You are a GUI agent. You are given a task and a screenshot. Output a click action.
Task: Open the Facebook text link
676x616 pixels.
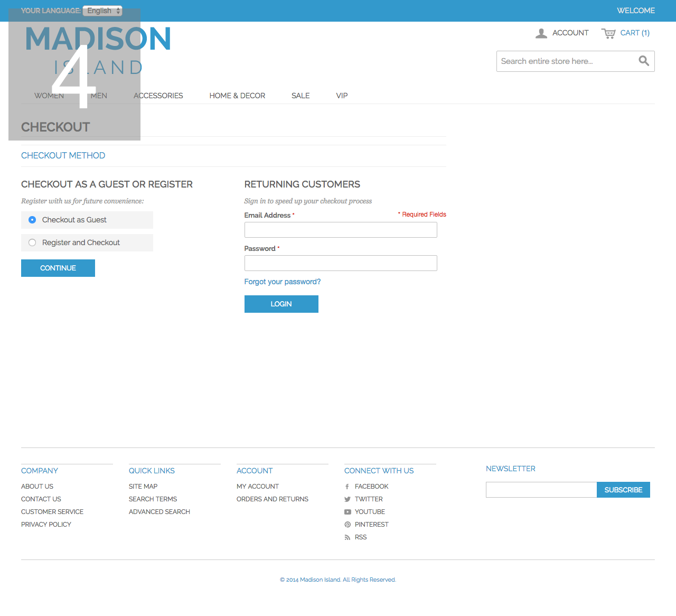372,487
